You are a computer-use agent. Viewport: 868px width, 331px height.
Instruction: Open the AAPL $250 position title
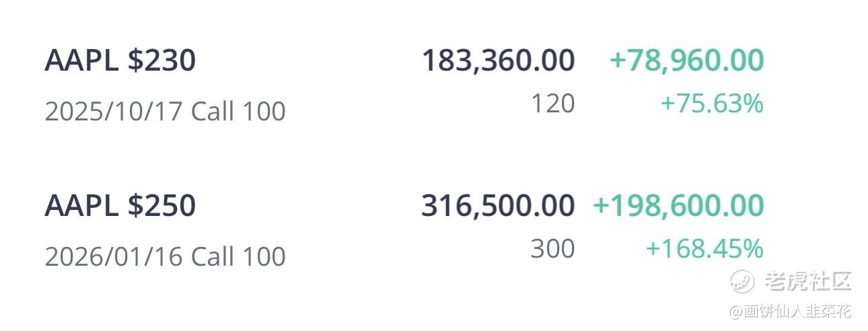pos(120,206)
